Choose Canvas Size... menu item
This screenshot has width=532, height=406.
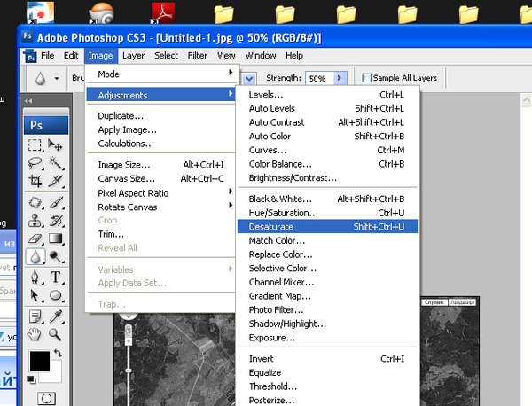pos(160,178)
